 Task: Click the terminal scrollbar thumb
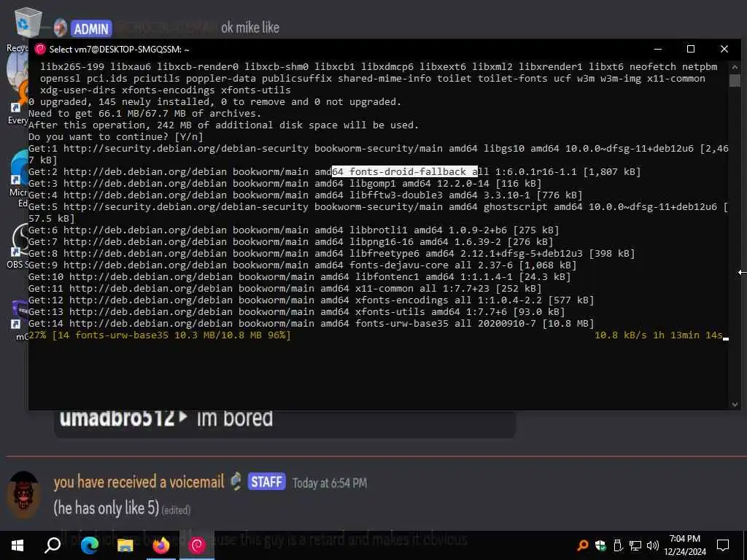point(735,80)
